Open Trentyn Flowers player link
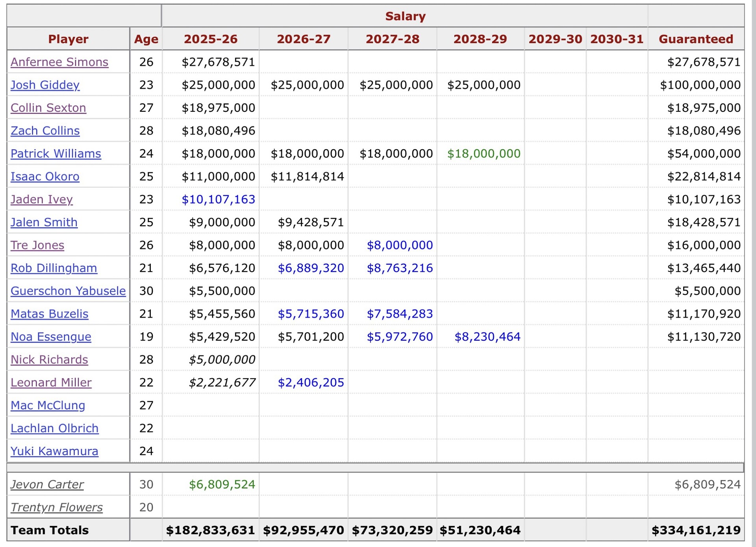The height and width of the screenshot is (547, 756). pos(56,507)
